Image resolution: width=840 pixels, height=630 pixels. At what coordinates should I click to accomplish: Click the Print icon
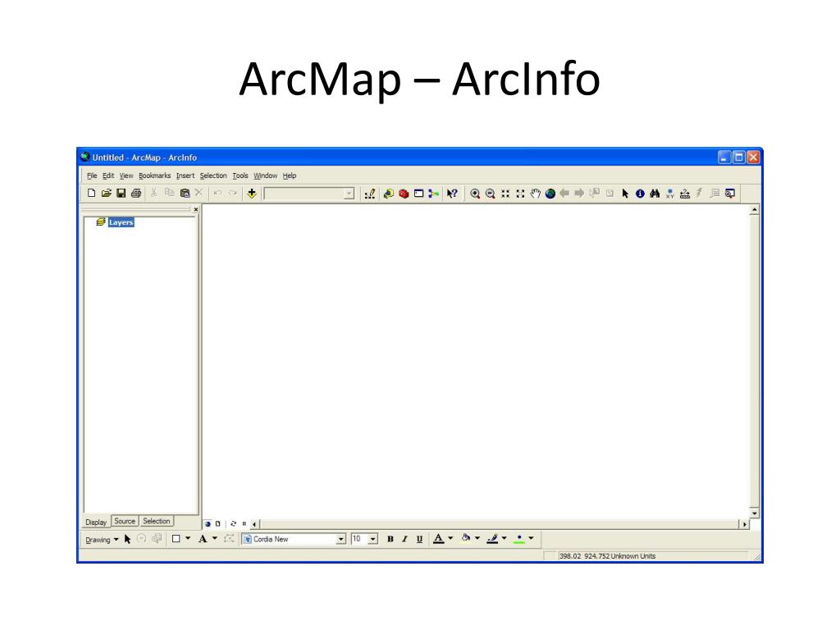[136, 194]
